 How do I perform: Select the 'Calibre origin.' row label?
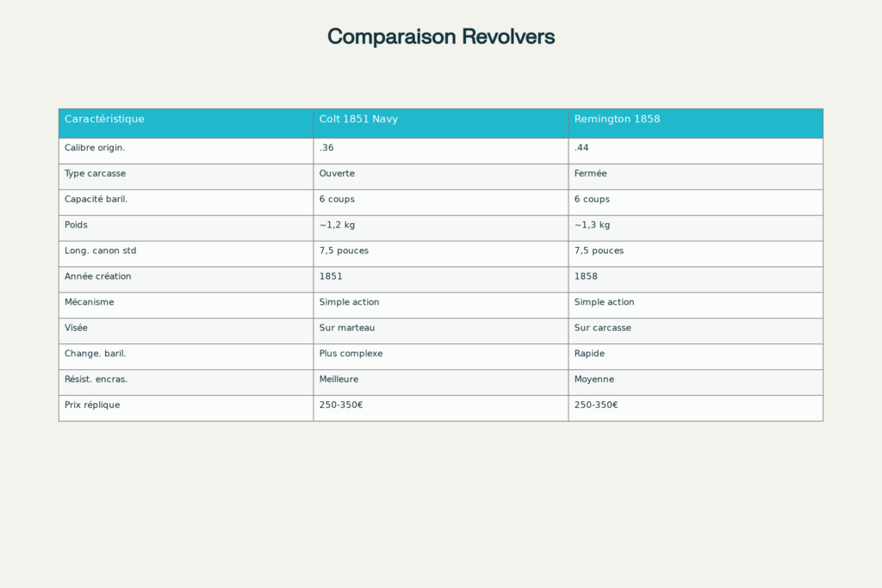(95, 148)
